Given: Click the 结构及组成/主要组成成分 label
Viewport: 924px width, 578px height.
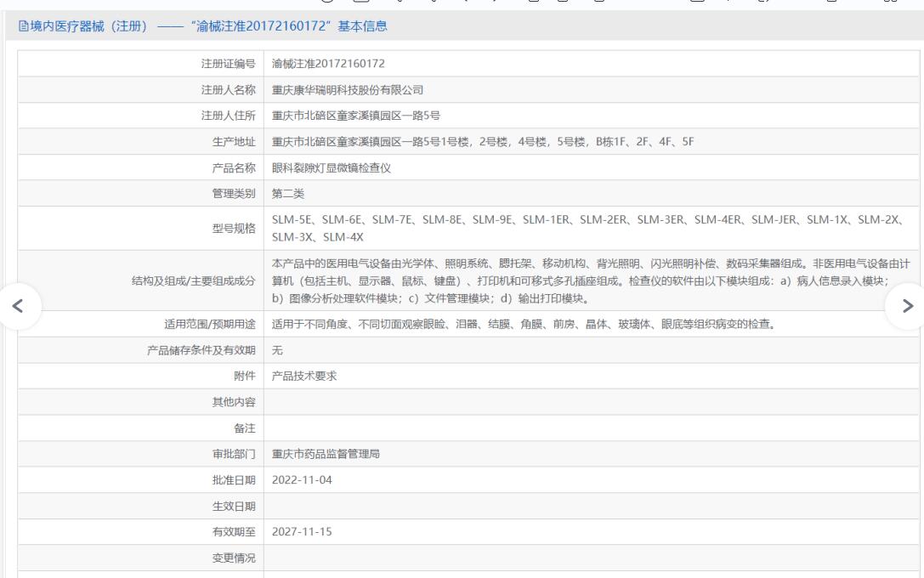Looking at the screenshot, I should point(194,280).
